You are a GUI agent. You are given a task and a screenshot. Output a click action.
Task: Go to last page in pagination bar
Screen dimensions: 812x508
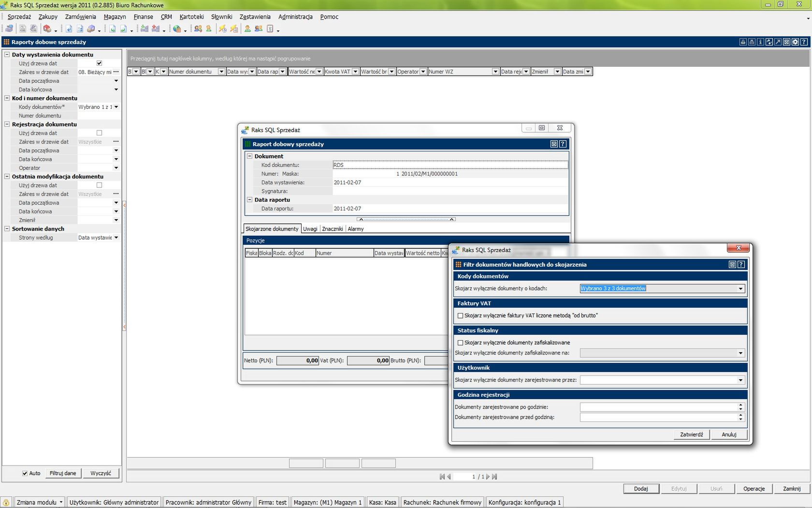click(x=494, y=477)
